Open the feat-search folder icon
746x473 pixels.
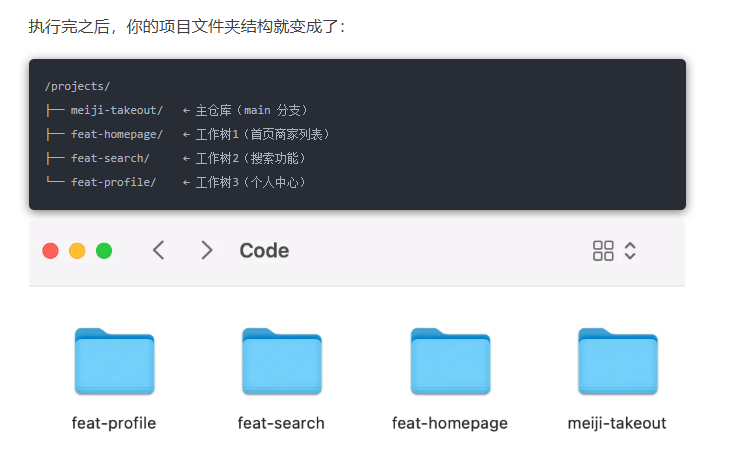pos(282,361)
